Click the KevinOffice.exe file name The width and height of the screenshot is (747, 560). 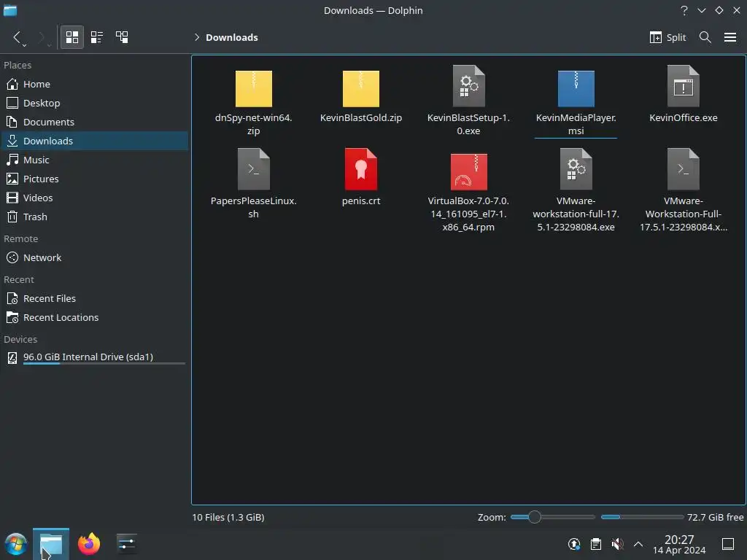coord(683,117)
